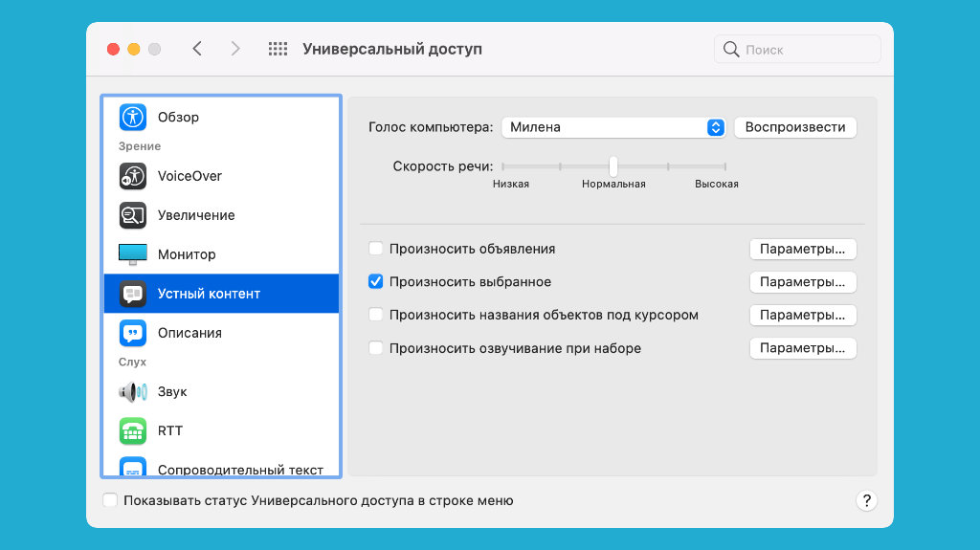This screenshot has height=550, width=980.
Task: Open the Увеличение zoom icon
Action: click(x=133, y=215)
